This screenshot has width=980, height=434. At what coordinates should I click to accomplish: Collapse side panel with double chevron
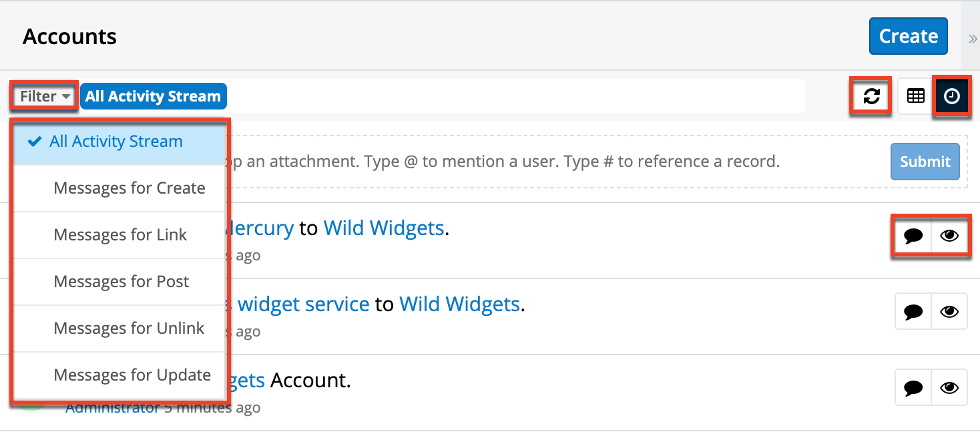(x=972, y=39)
